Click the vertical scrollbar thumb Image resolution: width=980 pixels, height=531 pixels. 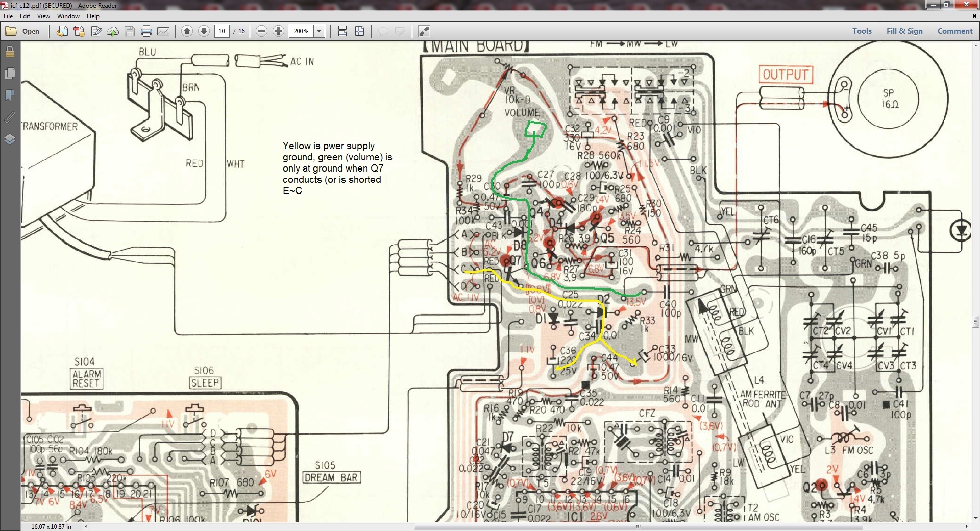[x=976, y=321]
